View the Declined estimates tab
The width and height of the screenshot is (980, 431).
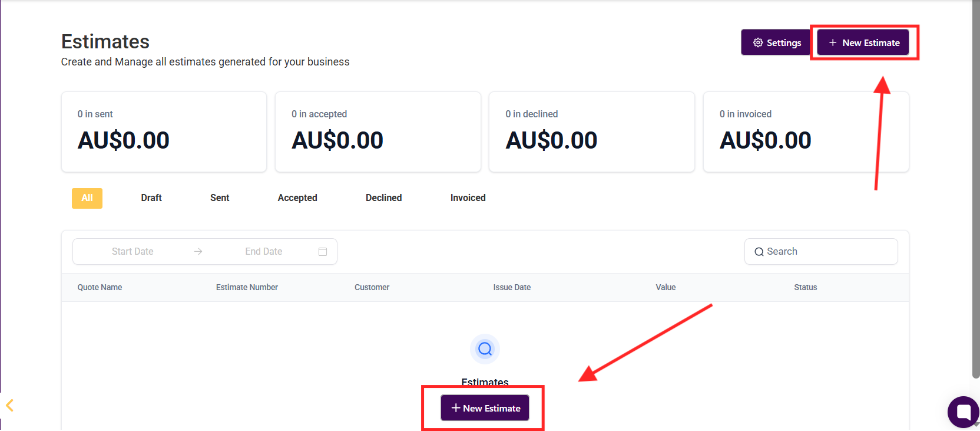pos(383,198)
